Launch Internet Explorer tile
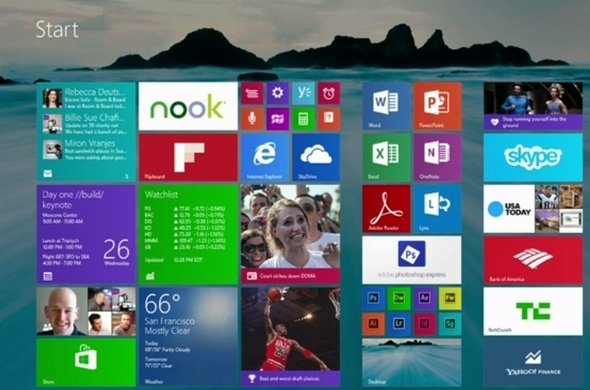 click(x=265, y=157)
